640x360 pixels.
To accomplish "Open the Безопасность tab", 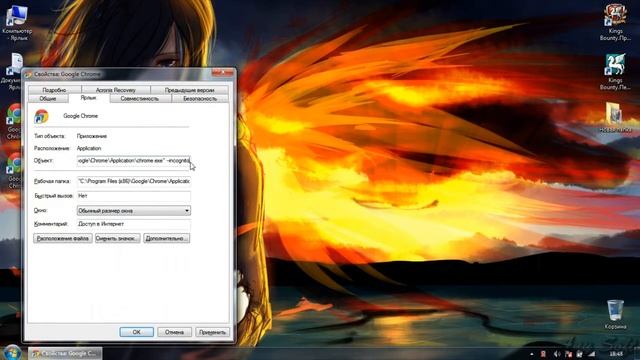I will coord(200,99).
